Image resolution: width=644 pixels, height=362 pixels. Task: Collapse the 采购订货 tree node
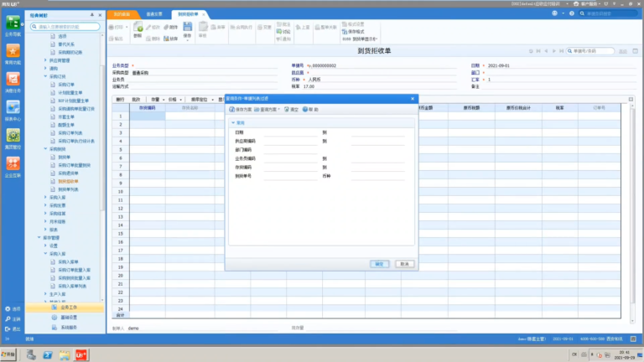(x=45, y=76)
